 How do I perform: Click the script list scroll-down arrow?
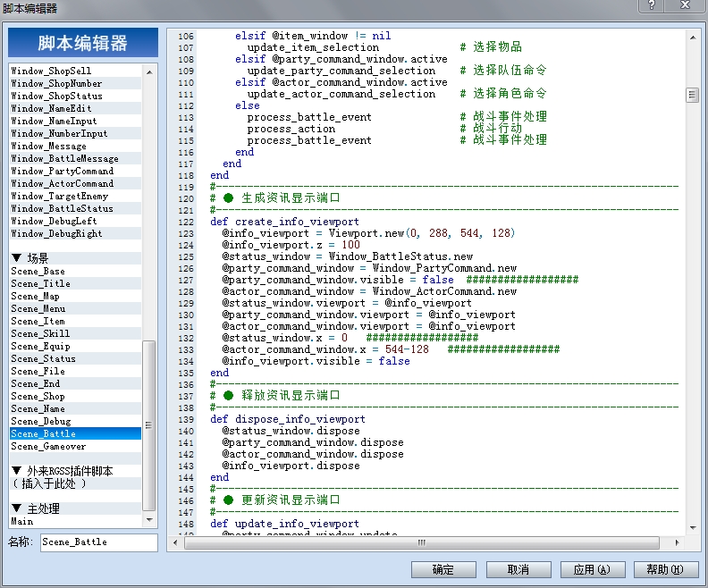[x=149, y=520]
